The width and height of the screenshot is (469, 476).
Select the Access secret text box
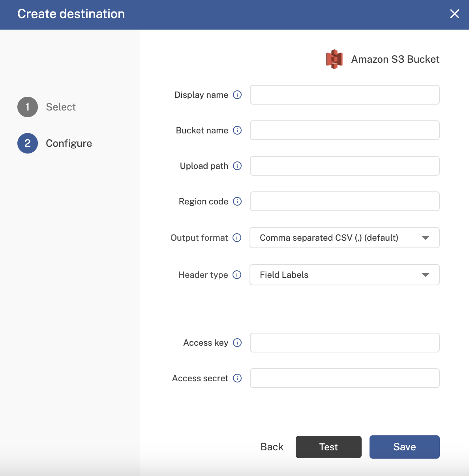[x=344, y=378]
